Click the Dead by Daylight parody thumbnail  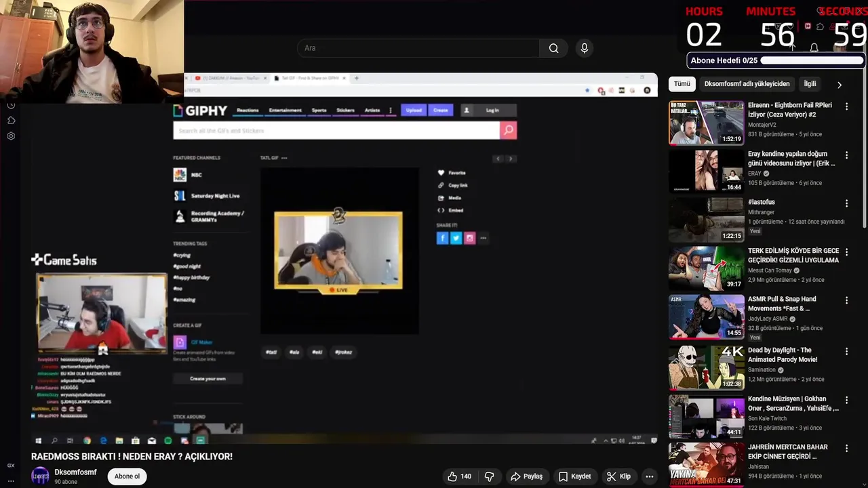tap(706, 367)
